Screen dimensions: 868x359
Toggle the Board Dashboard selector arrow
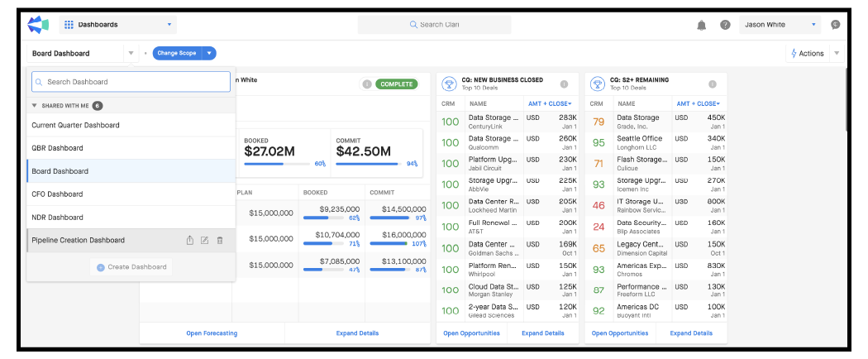click(131, 53)
